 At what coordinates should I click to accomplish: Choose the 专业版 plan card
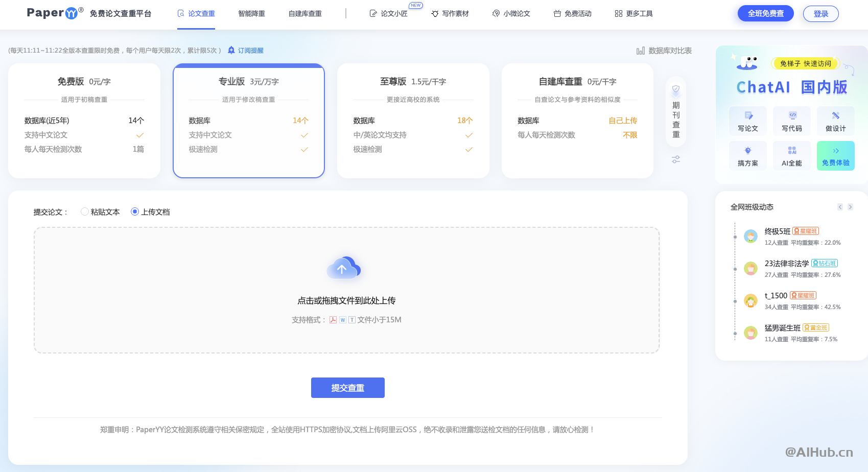249,121
